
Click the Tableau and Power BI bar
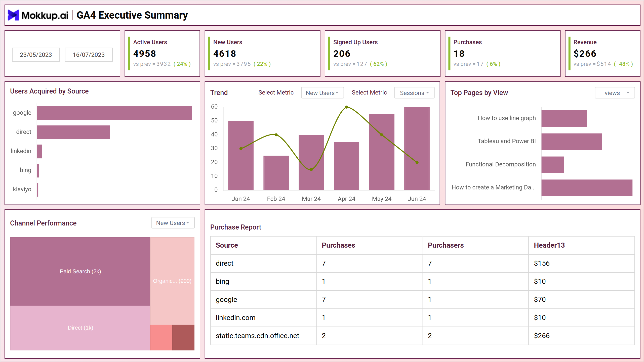click(572, 142)
